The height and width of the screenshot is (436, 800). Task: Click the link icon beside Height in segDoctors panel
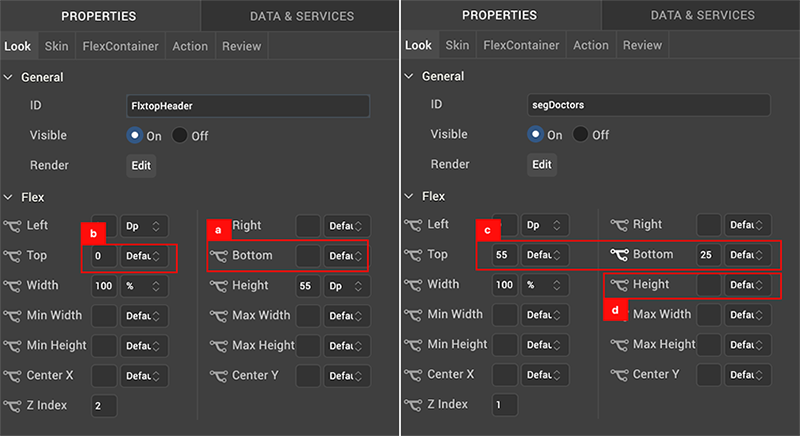(617, 285)
